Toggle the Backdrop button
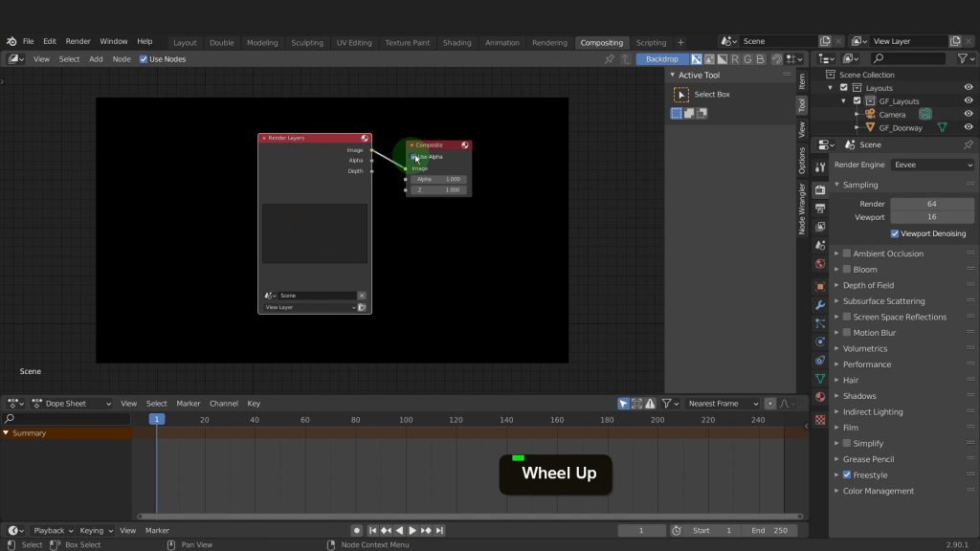 [661, 59]
